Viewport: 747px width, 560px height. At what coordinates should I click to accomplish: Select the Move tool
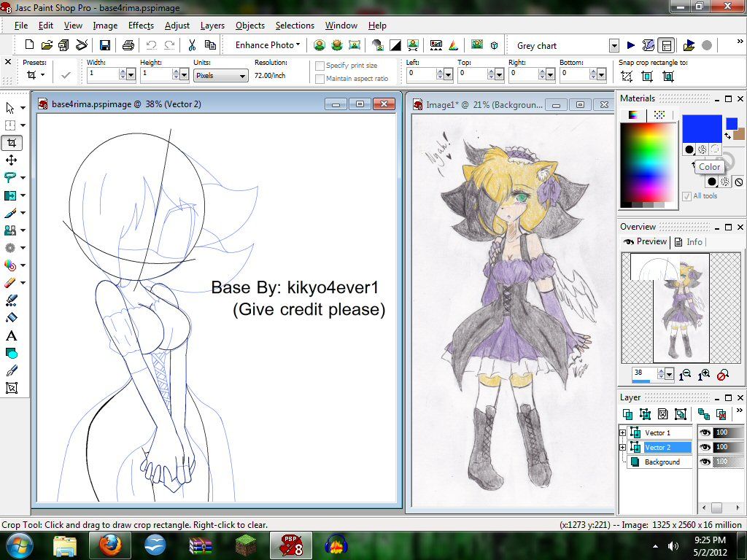click(12, 160)
